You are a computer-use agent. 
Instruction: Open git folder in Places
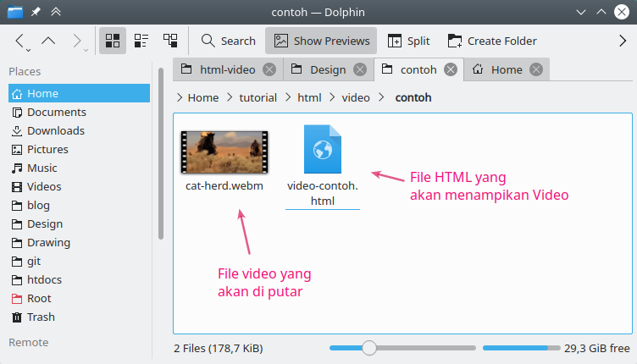point(80,262)
